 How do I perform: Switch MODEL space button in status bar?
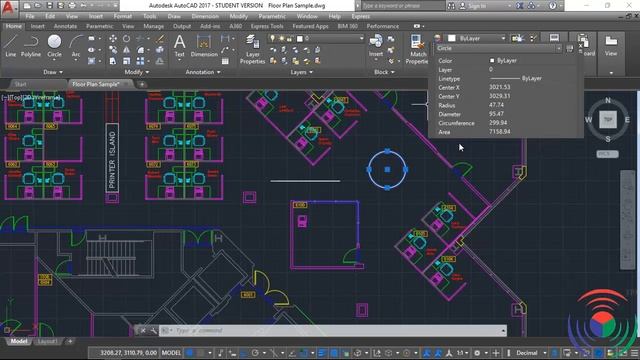click(x=171, y=353)
